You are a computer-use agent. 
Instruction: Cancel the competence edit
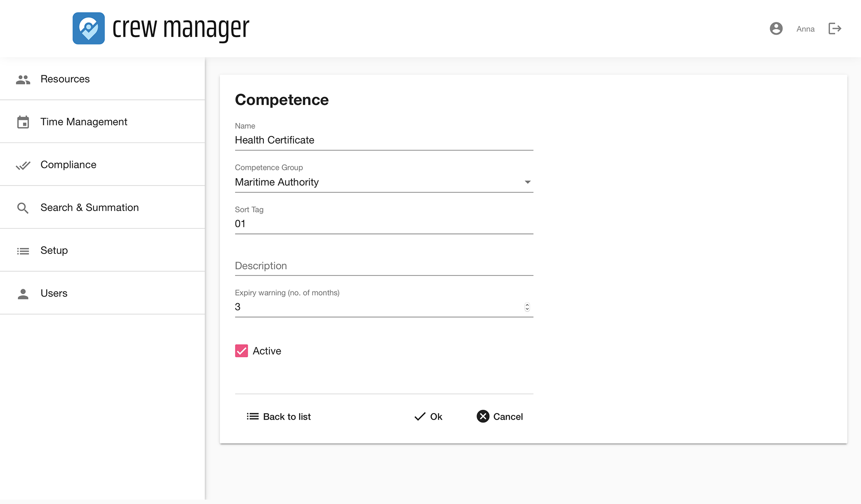[x=500, y=416]
